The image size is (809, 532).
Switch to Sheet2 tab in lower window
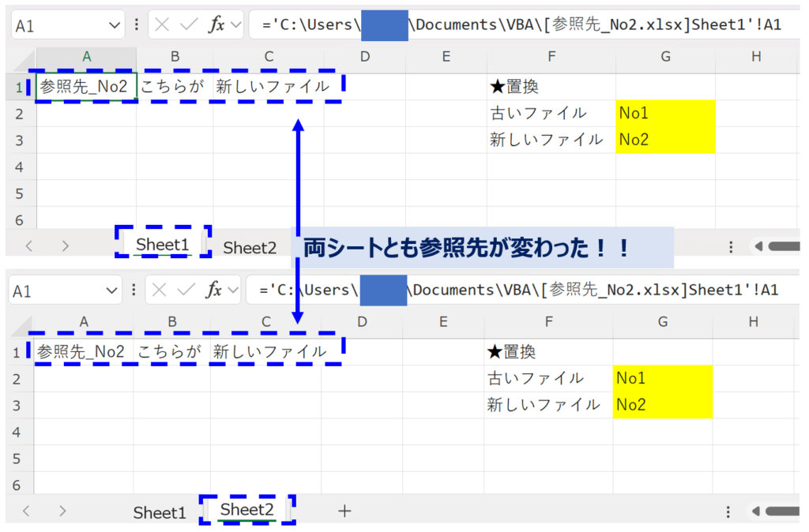click(246, 509)
